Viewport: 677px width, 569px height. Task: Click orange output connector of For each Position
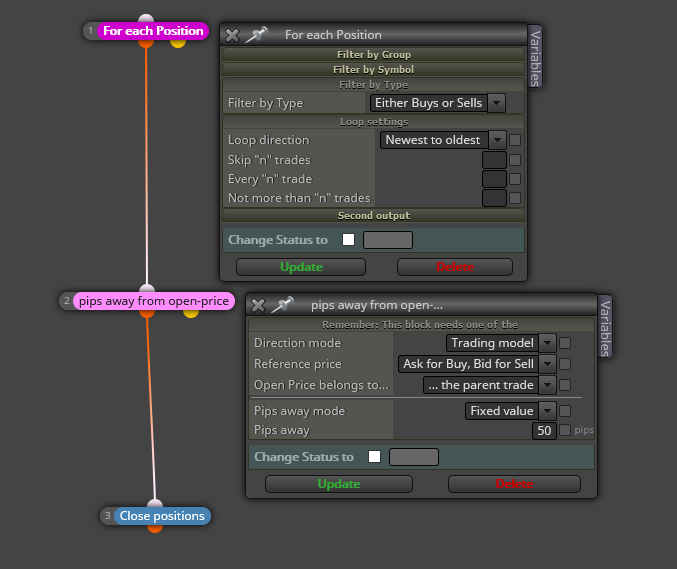coord(146,44)
